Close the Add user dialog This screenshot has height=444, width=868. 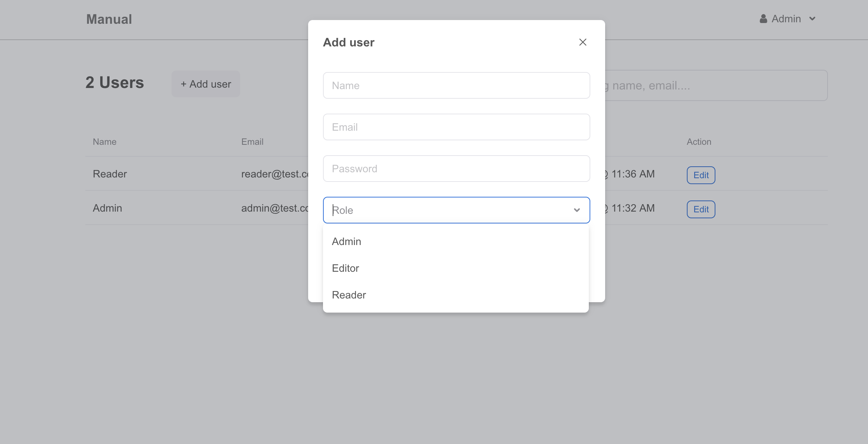(x=583, y=42)
